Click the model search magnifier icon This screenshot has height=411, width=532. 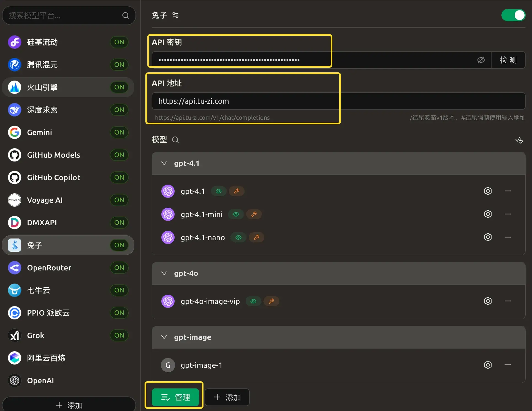(x=175, y=140)
